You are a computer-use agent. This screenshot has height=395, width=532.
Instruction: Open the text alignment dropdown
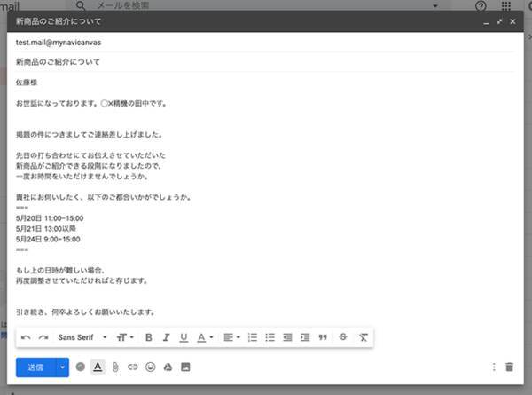click(x=231, y=337)
